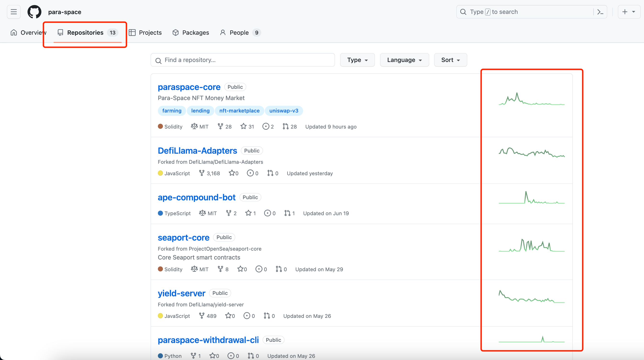Click the Repositories tab icon
This screenshot has width=644, height=360.
pyautogui.click(x=60, y=32)
